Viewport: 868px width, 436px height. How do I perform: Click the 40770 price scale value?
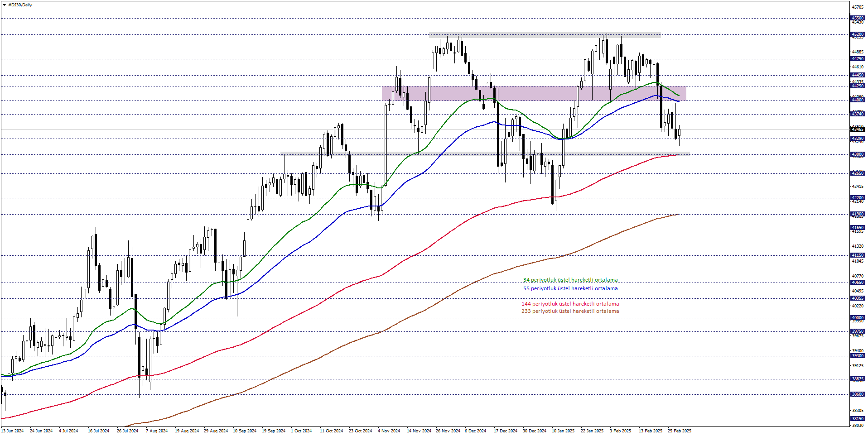pos(858,276)
